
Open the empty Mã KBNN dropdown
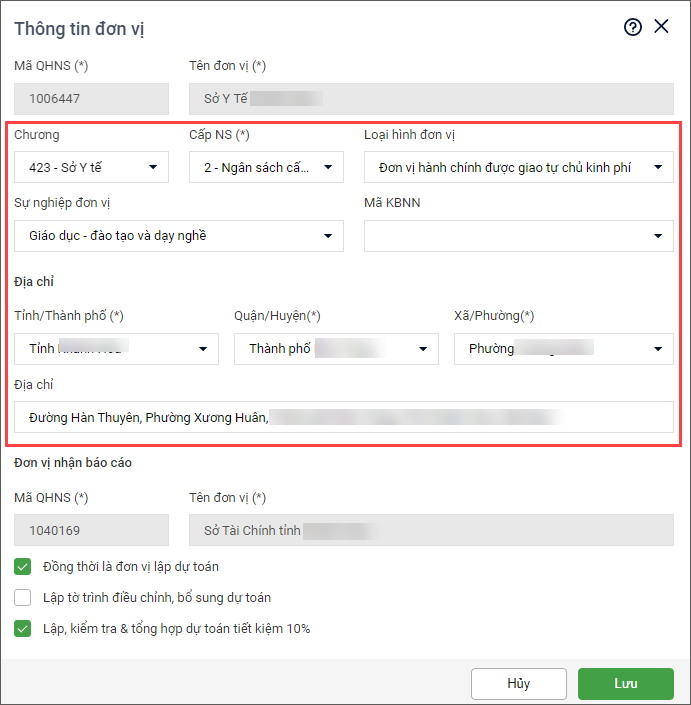(x=518, y=236)
